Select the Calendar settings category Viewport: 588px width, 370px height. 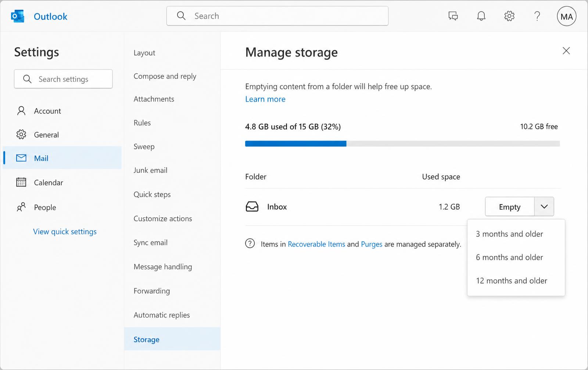pos(62,182)
